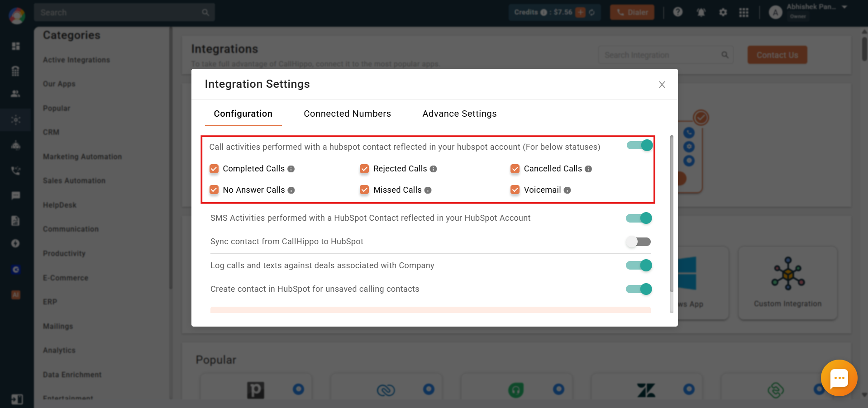Image resolution: width=868 pixels, height=408 pixels.
Task: Select the Communication category
Action: tap(71, 229)
